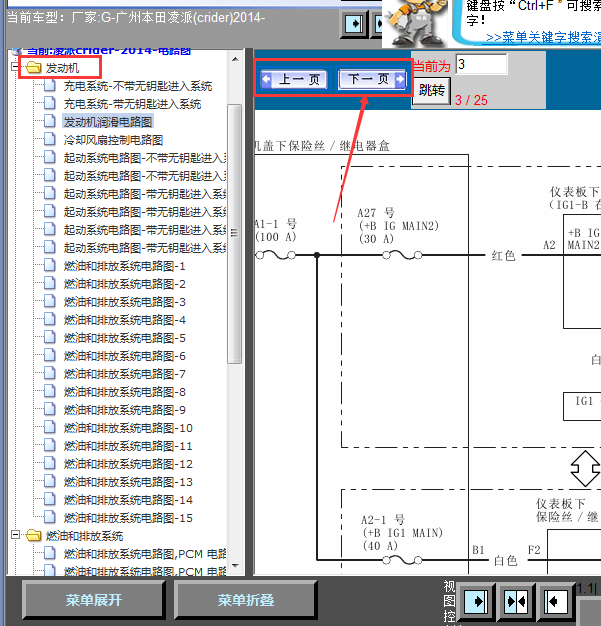Viewport: 601px width, 626px height.
Task: Click the mechanic mascot image
Action: (415, 23)
